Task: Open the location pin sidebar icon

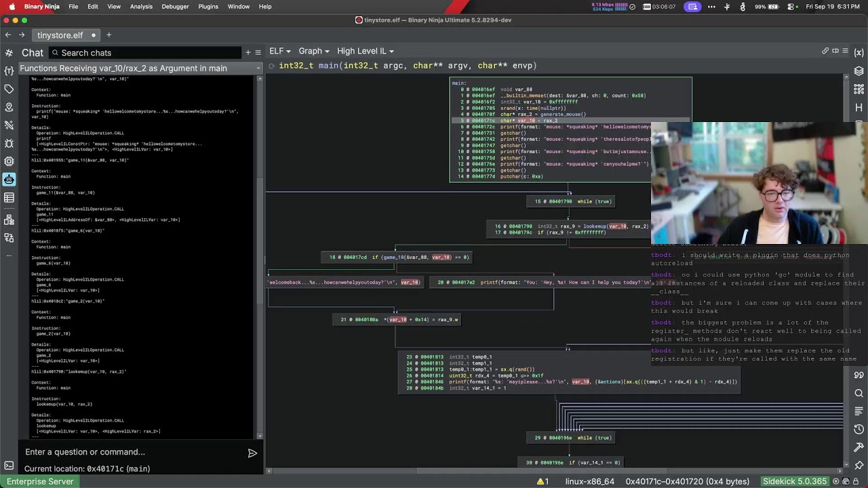Action: pyautogui.click(x=9, y=107)
